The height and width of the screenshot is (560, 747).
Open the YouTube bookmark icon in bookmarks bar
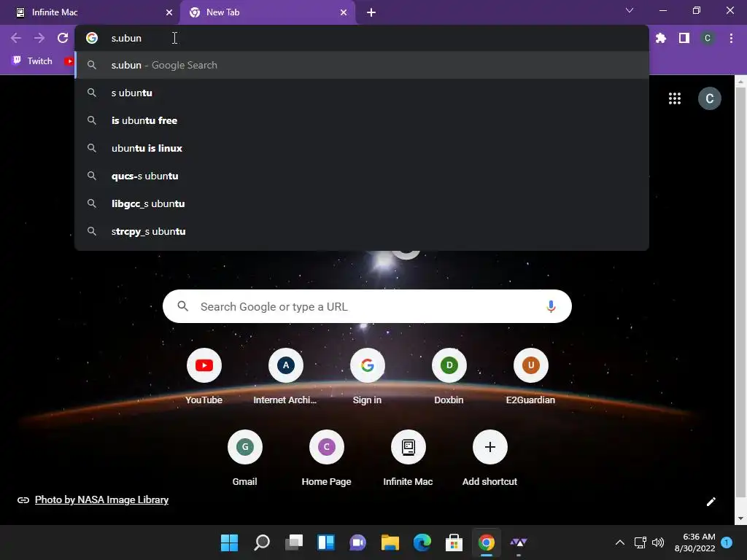69,61
